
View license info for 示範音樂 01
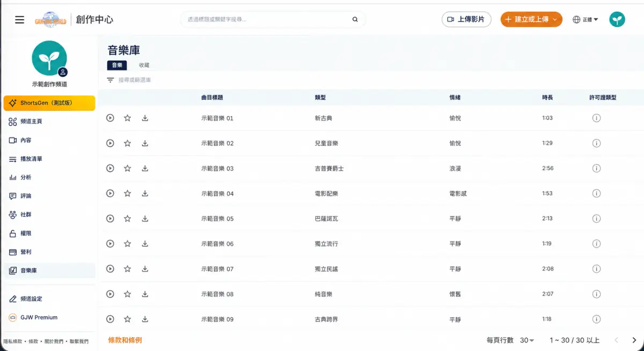(x=596, y=118)
